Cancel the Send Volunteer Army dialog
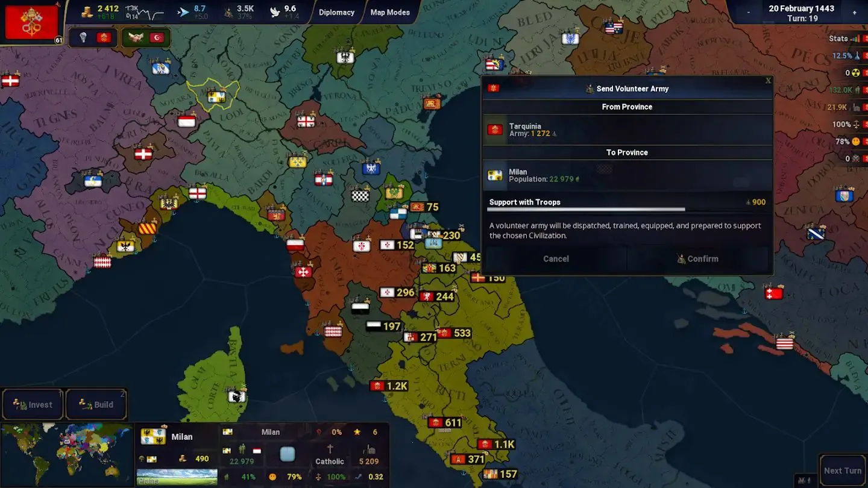The height and width of the screenshot is (488, 868). pyautogui.click(x=556, y=259)
